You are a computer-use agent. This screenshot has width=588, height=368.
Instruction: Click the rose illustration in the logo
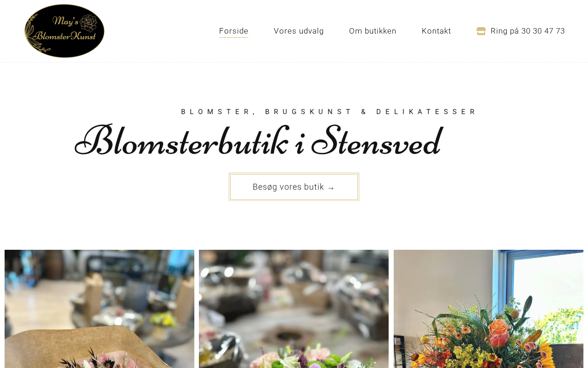pyautogui.click(x=89, y=23)
